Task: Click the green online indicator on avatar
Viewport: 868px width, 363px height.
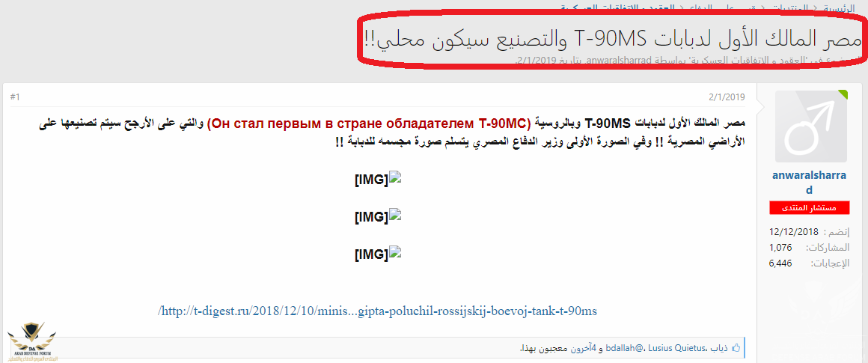Action: 843,94
